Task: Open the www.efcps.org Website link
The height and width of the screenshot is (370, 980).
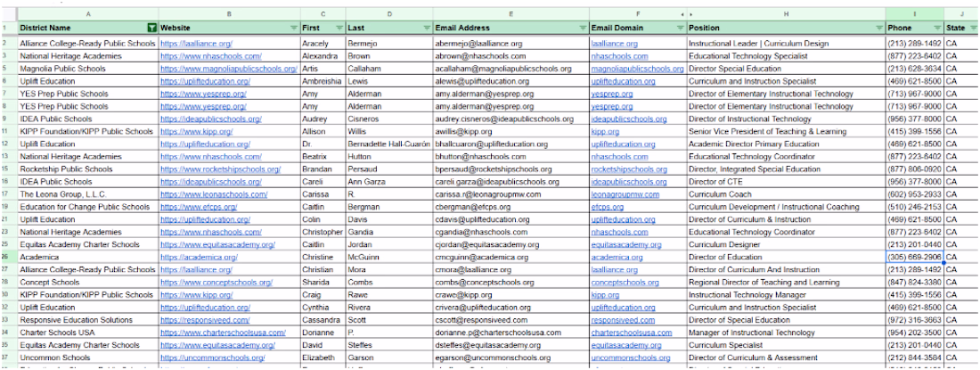Action: (x=199, y=207)
